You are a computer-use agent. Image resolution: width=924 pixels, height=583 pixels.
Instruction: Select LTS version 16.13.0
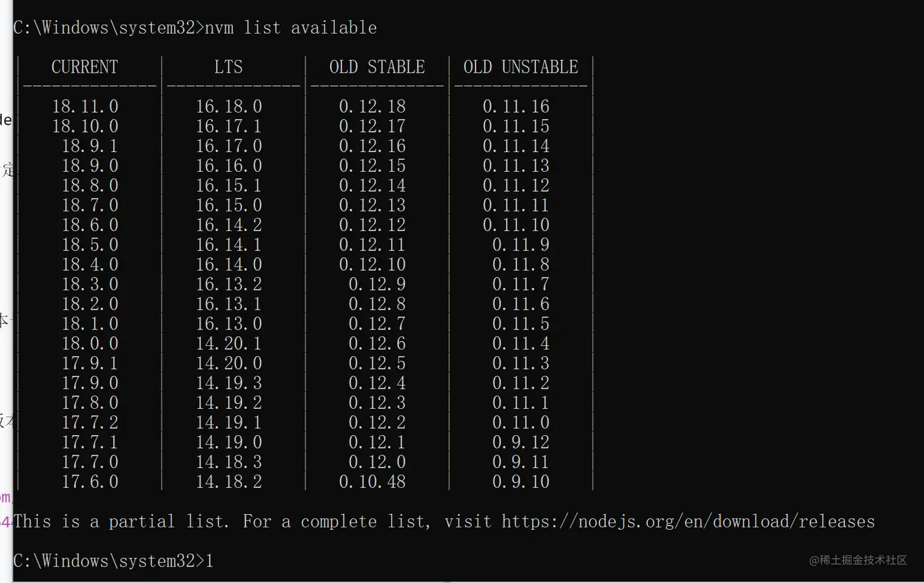coord(229,324)
